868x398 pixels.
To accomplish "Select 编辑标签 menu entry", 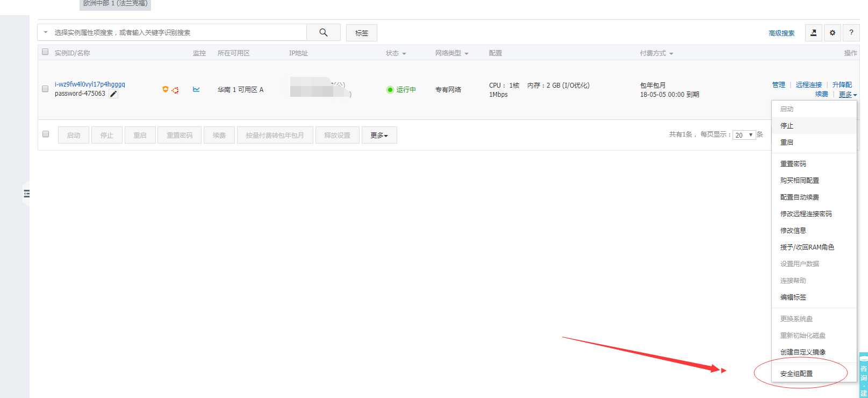I will (x=814, y=297).
